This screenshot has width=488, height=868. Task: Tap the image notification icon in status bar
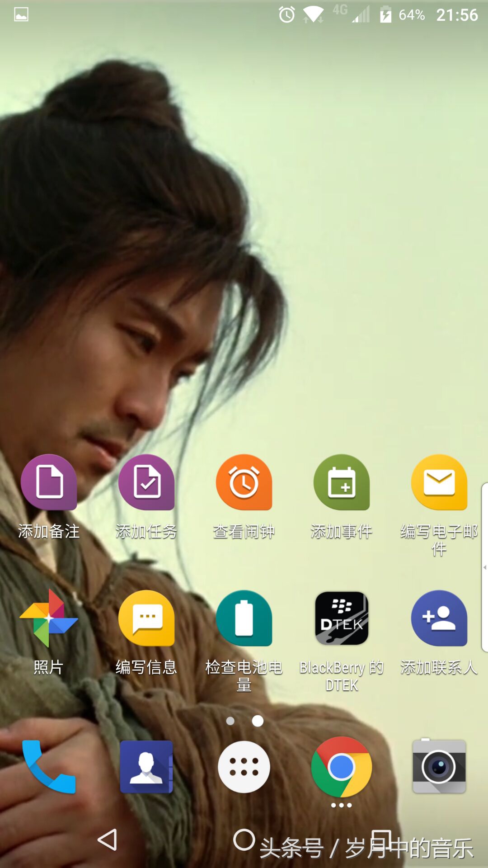click(x=21, y=14)
